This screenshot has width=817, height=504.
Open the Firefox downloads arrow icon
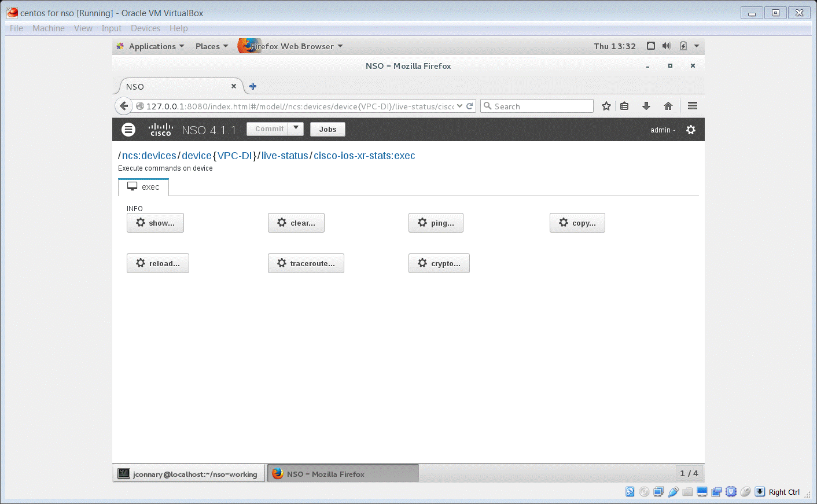(646, 106)
